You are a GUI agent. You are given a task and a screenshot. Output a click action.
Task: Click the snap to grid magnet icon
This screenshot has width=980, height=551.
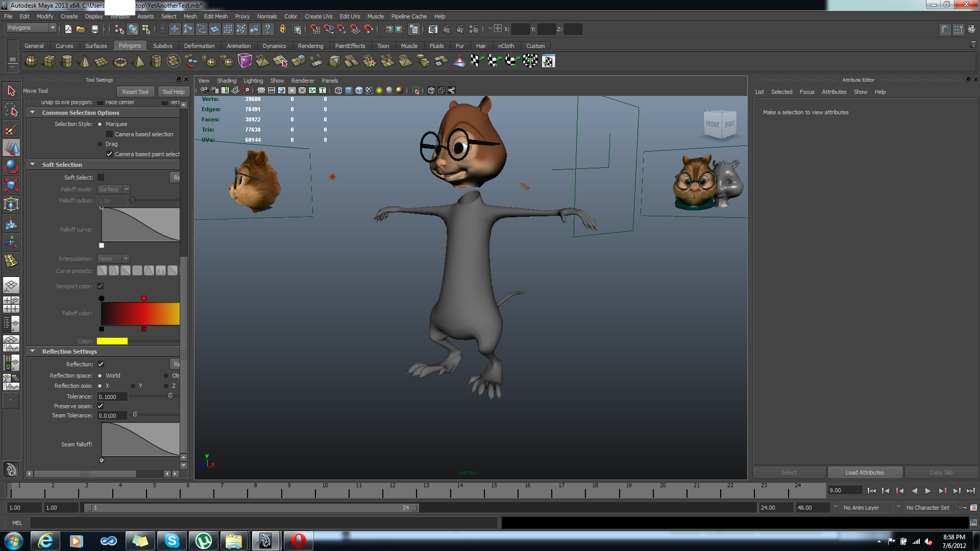pos(315,29)
